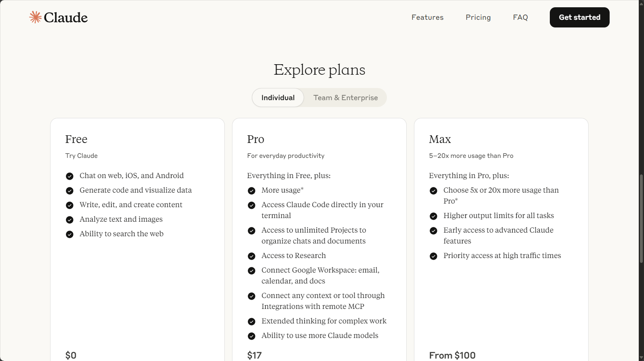This screenshot has height=361, width=644.
Task: Click checkmark icon next to 'Ability to search the web'
Action: click(70, 234)
